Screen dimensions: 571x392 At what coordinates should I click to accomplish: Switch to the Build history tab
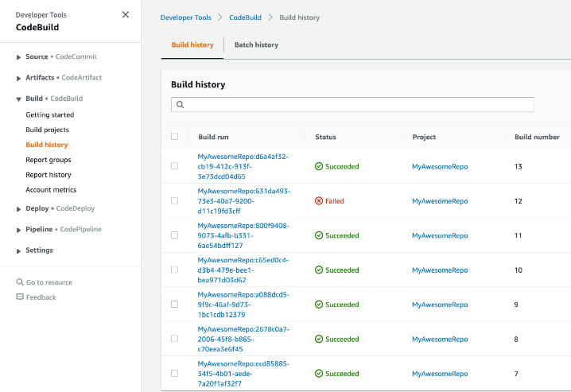pyautogui.click(x=192, y=45)
